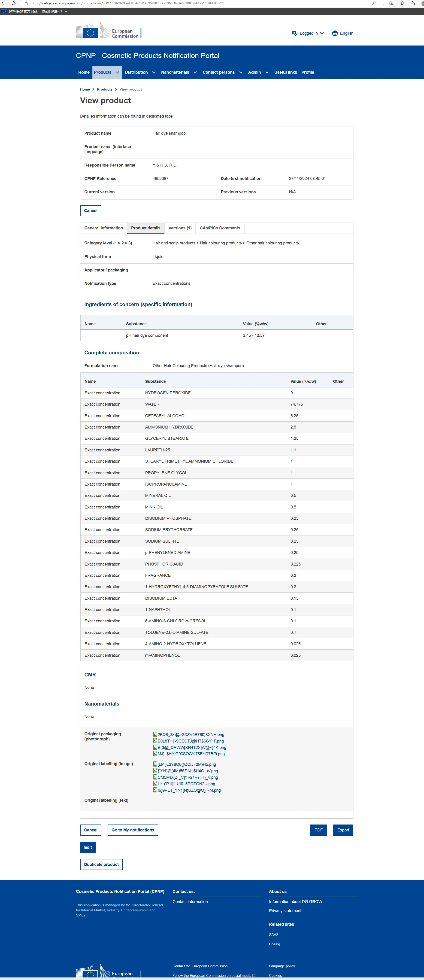Open the Contact persons dropdown menu
This screenshot has height=980, width=424.
pyautogui.click(x=240, y=72)
